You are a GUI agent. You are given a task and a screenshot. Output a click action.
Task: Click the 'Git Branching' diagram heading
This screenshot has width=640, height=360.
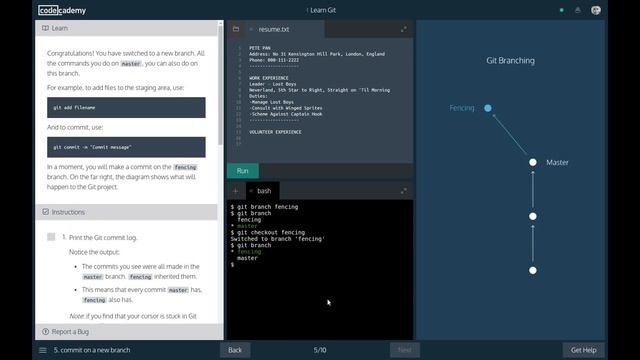click(510, 60)
